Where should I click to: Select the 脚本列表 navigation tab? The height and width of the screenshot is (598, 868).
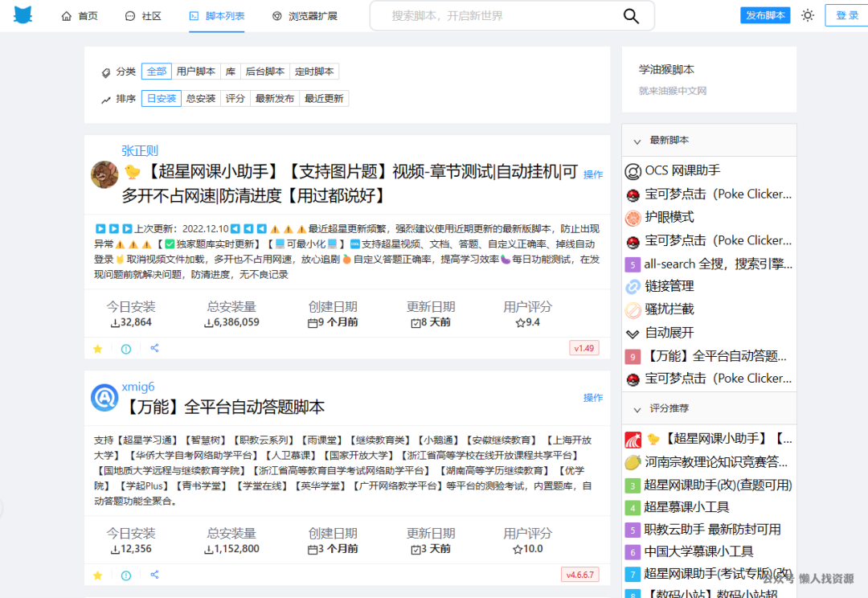point(216,16)
